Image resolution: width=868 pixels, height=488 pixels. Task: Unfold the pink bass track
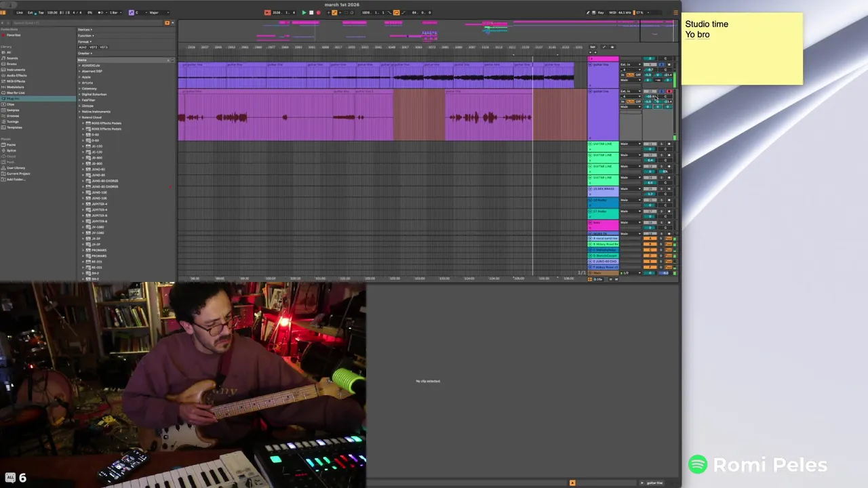tap(591, 222)
